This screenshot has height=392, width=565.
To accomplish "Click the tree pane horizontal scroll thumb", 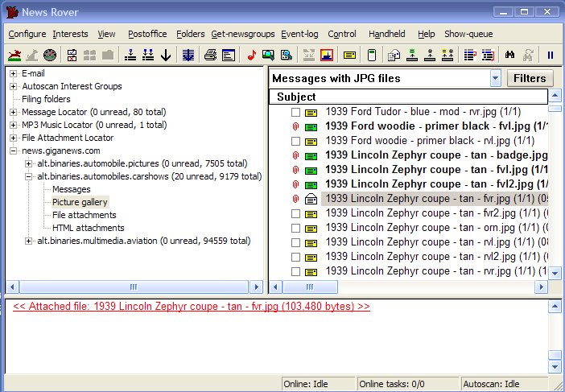I will coord(134,287).
